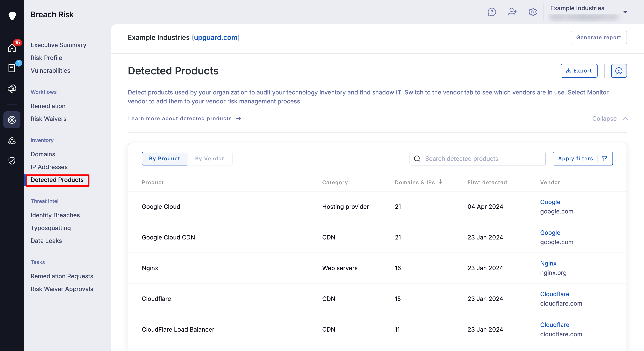The height and width of the screenshot is (351, 644).
Task: Sort by Vendor column header
Action: point(550,183)
